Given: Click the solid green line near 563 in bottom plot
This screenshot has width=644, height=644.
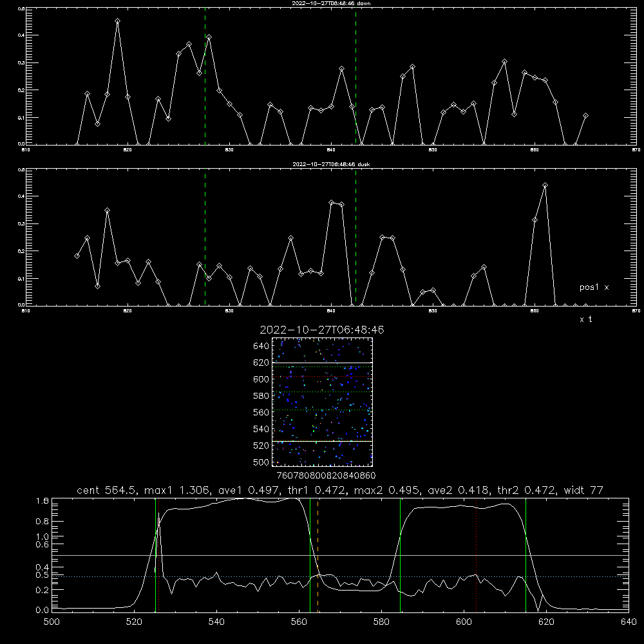Looking at the screenshot, I should 310,555.
